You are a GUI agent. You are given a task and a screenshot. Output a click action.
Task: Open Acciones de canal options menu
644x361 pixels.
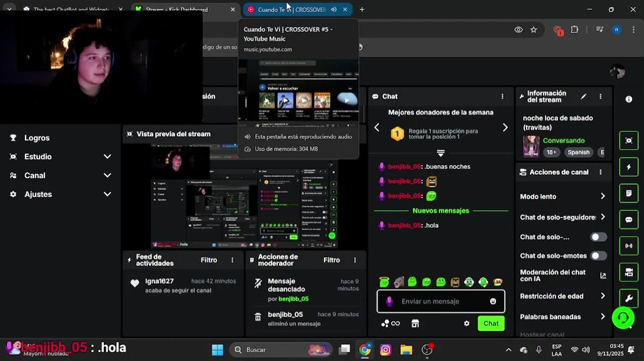[x=600, y=172]
